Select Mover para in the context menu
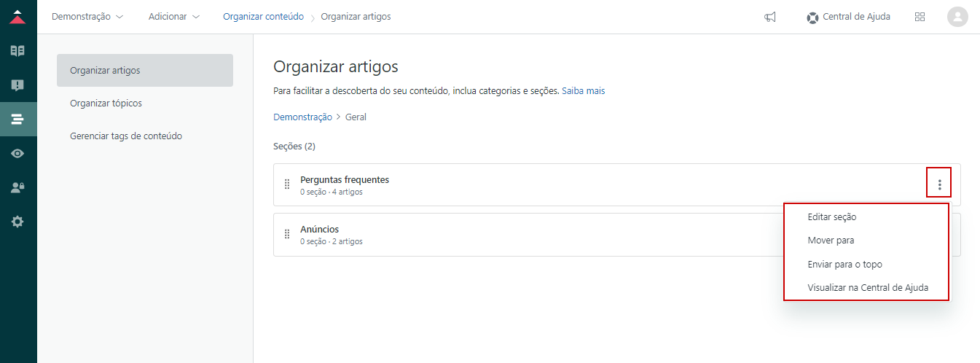Viewport: 980px width, 363px height. [831, 241]
